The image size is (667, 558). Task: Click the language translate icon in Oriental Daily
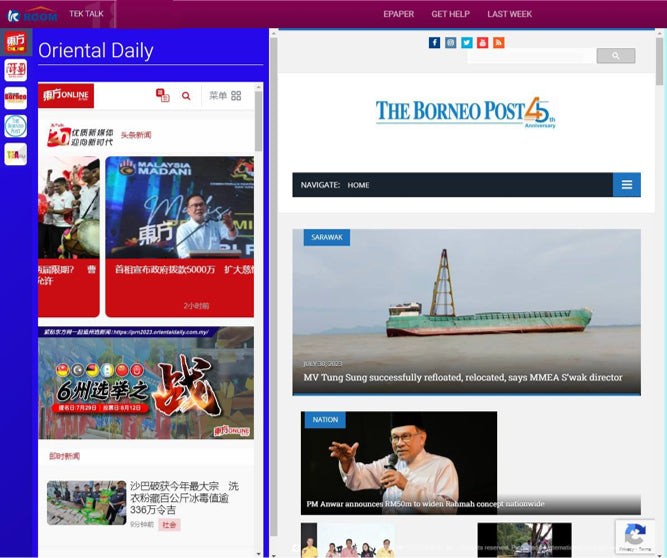coord(163,96)
